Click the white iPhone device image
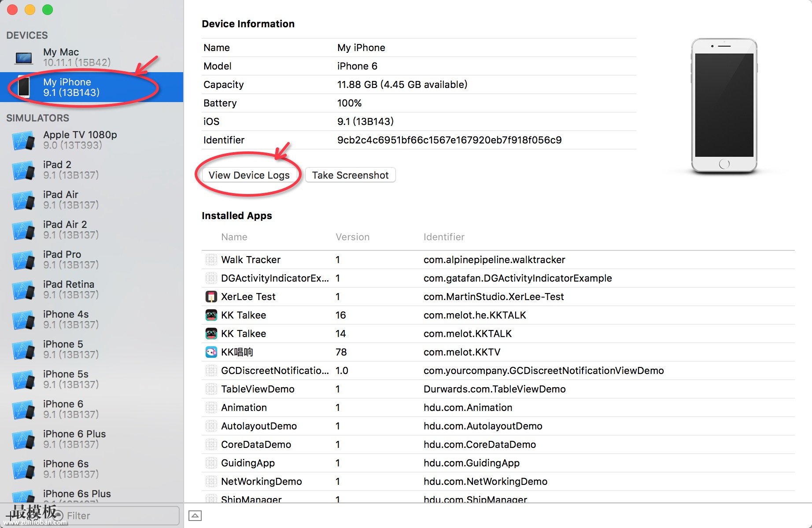The height and width of the screenshot is (528, 812). pyautogui.click(x=724, y=106)
